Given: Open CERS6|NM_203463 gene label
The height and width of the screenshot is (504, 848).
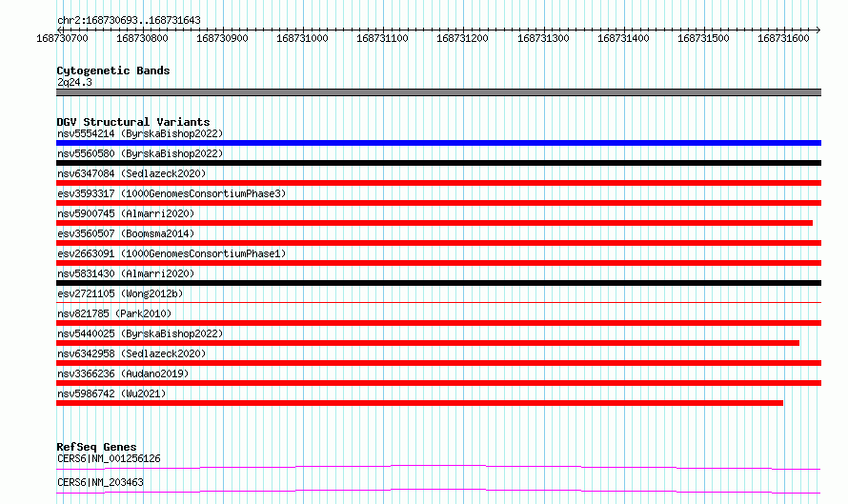Looking at the screenshot, I should pyautogui.click(x=100, y=482).
